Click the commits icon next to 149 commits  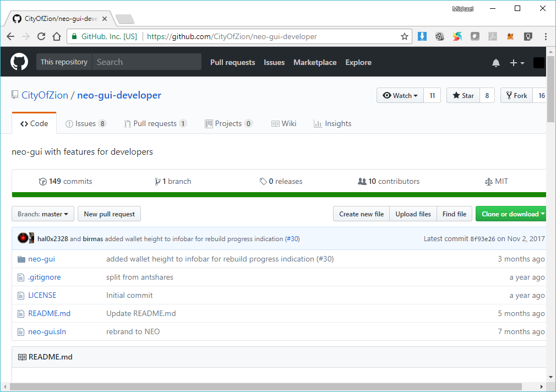[x=42, y=181]
